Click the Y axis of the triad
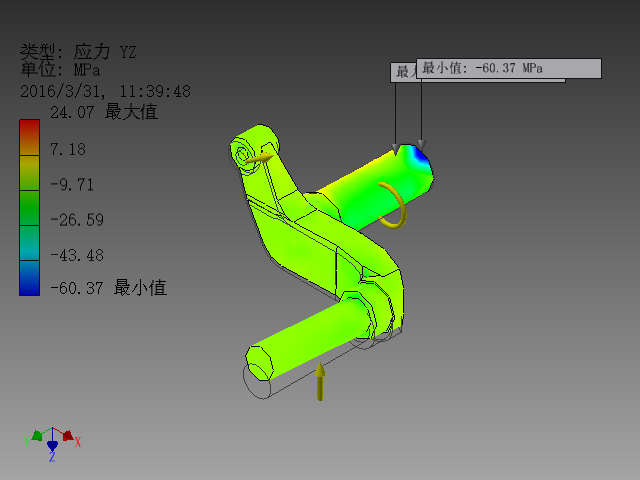640x480 pixels. 36,437
